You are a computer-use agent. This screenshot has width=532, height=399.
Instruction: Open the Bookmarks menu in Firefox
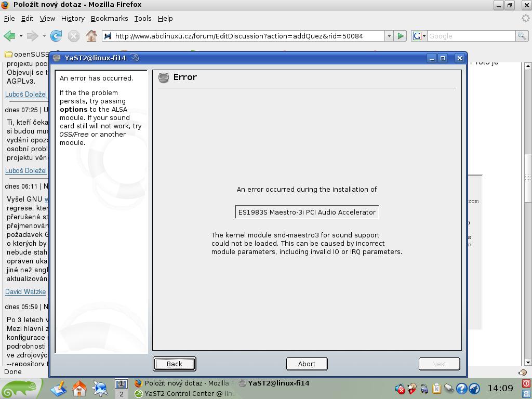pos(109,19)
